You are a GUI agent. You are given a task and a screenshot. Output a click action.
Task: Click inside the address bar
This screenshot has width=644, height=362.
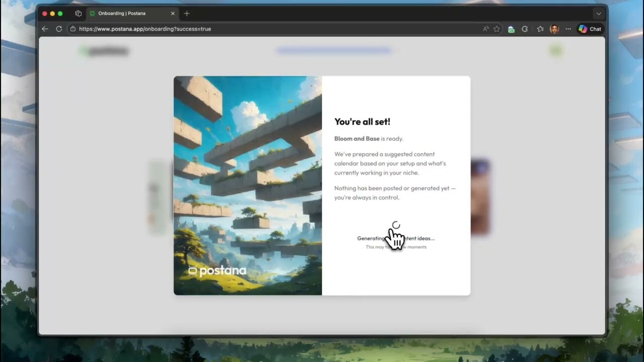(201, 29)
